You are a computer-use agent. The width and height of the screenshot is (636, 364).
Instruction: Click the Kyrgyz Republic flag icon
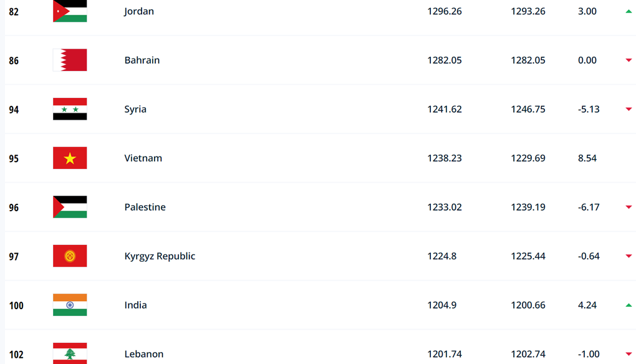70,256
